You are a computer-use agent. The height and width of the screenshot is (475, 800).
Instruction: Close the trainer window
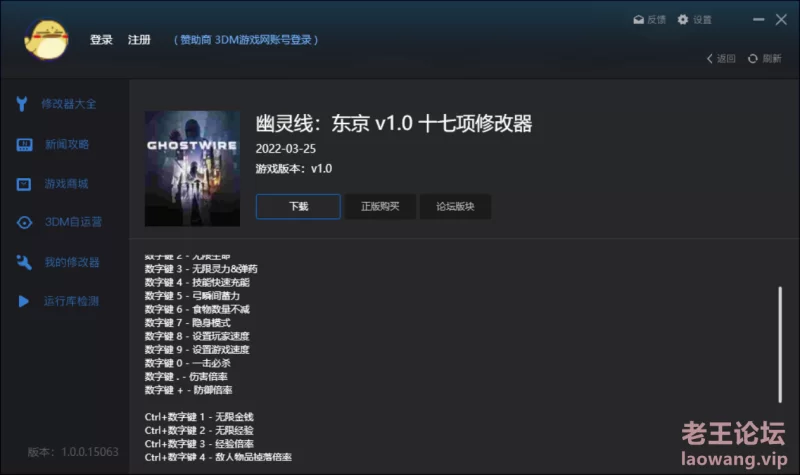[781, 19]
